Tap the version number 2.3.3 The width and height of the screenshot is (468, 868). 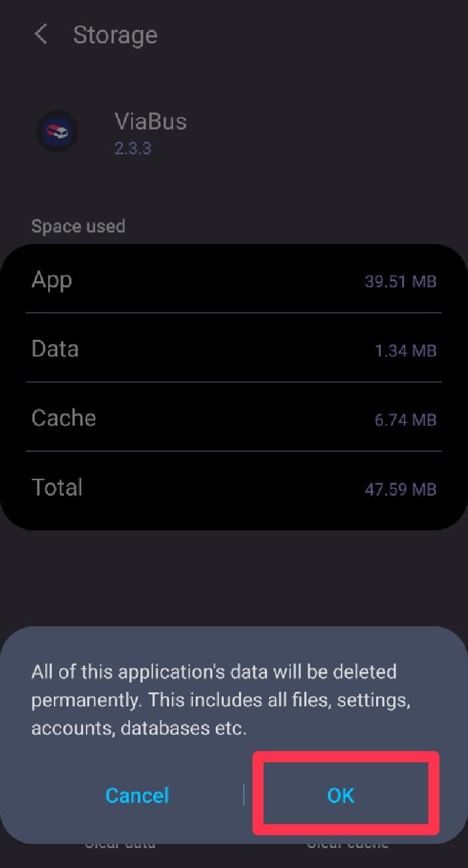[132, 148]
